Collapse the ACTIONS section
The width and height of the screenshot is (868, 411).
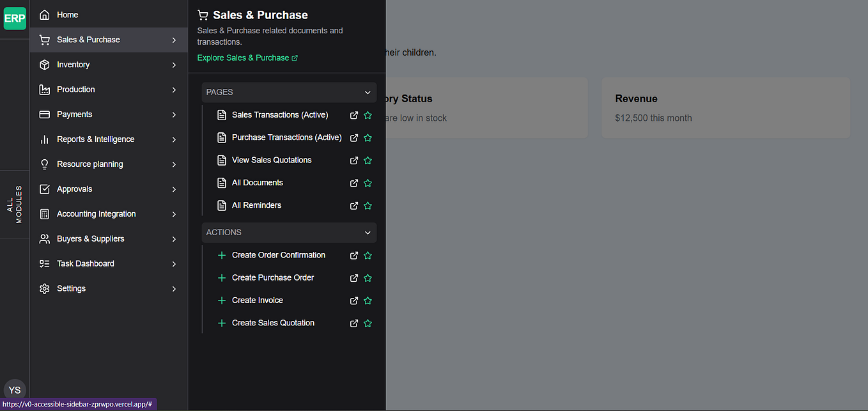tap(368, 233)
